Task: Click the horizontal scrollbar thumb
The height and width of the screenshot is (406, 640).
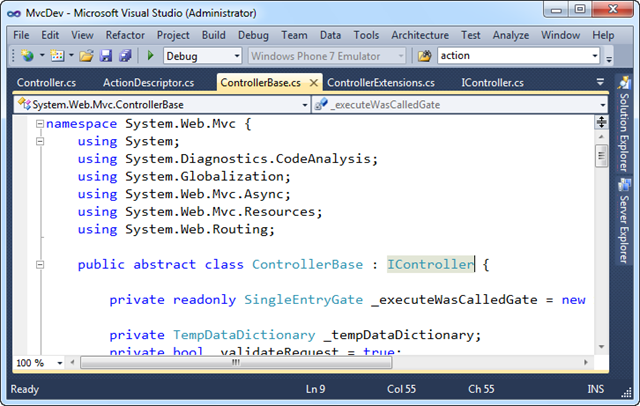Action: (x=236, y=362)
